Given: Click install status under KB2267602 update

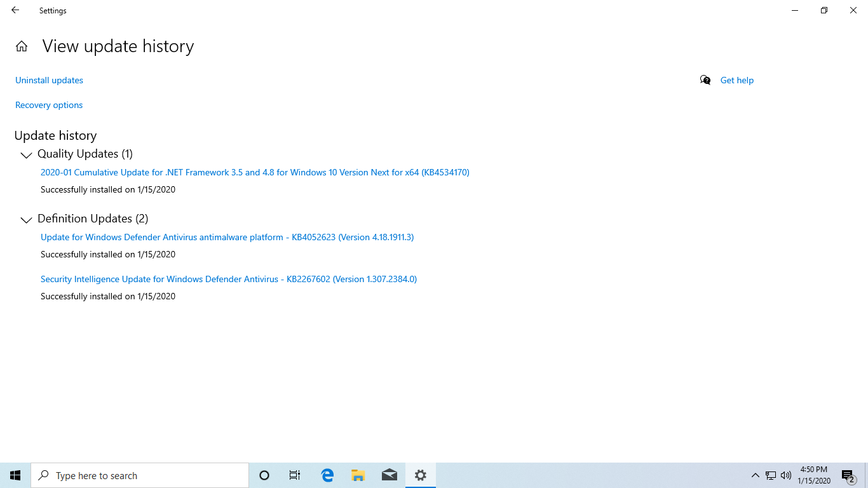Looking at the screenshot, I should point(108,296).
